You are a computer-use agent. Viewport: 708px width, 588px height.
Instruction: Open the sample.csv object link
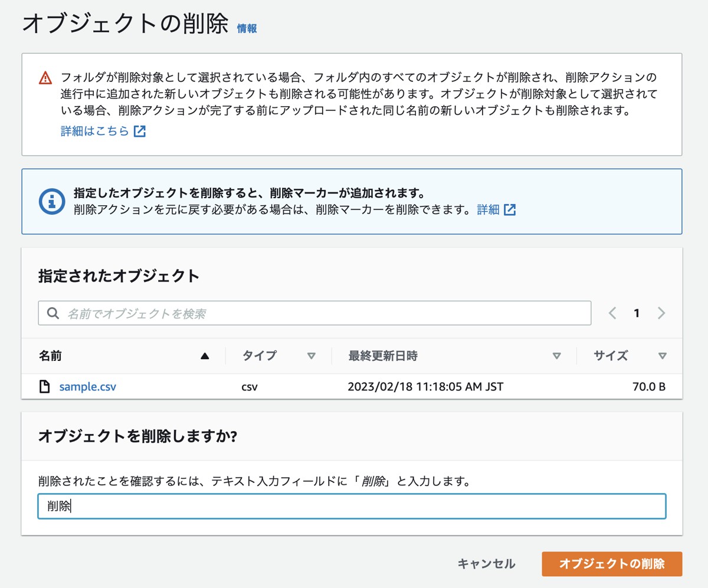point(87,386)
